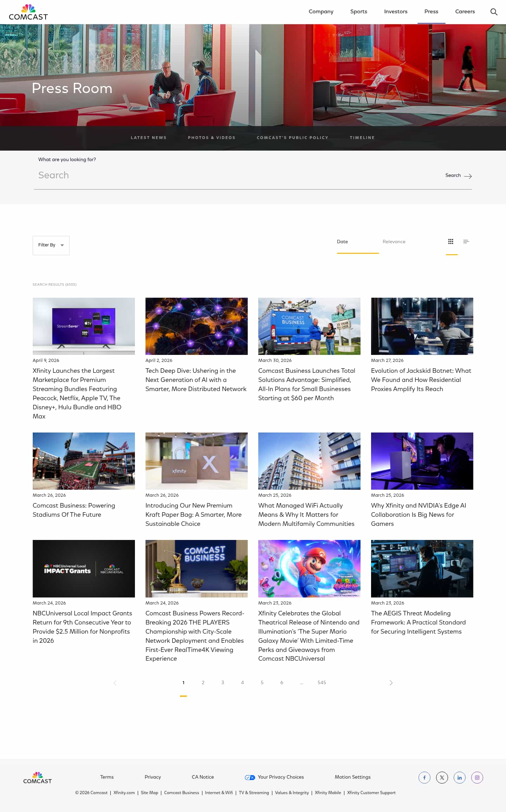The image size is (506, 812).
Task: Select the Photos & Videos tab
Action: [212, 138]
